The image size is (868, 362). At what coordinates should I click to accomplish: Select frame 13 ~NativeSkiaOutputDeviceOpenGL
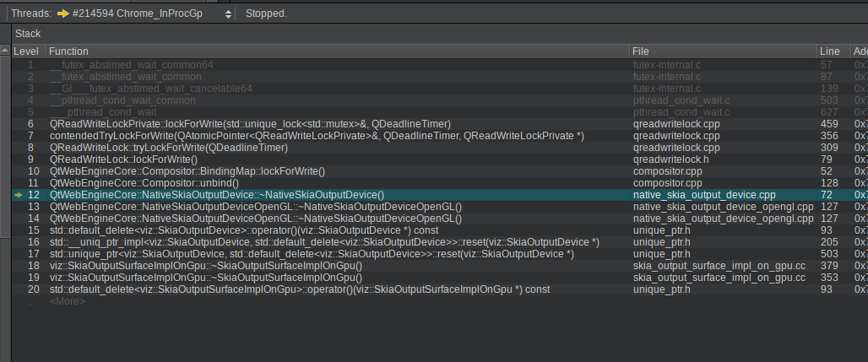[x=256, y=207]
